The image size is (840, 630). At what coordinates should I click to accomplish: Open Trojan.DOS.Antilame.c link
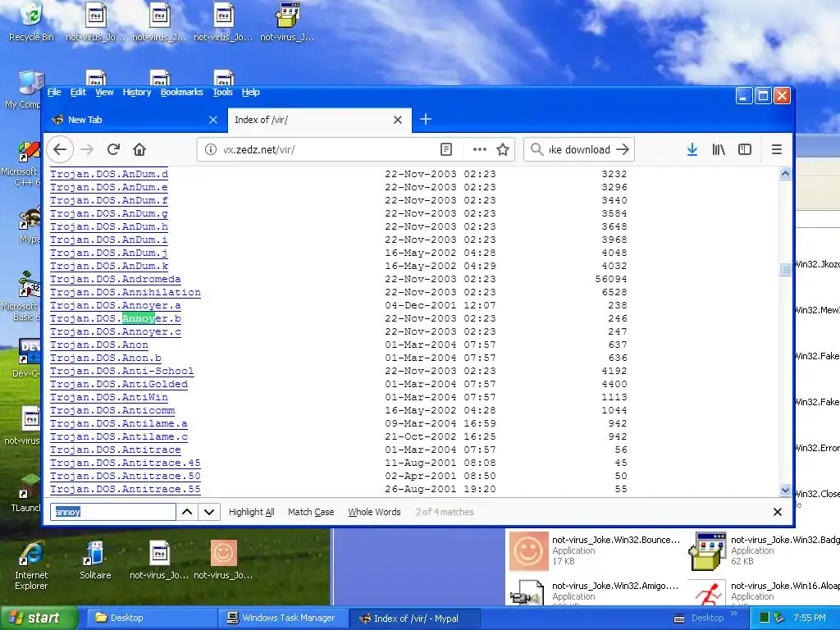coord(118,436)
